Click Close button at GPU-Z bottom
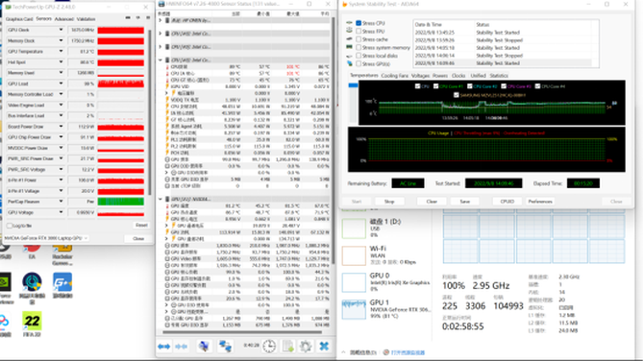Viewport: 644px width, 361px height. [x=138, y=238]
